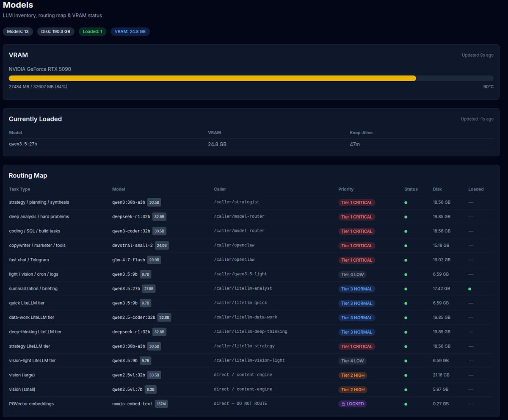Click the Caller column header
Viewport: 508px width, 420px height.
click(220, 189)
